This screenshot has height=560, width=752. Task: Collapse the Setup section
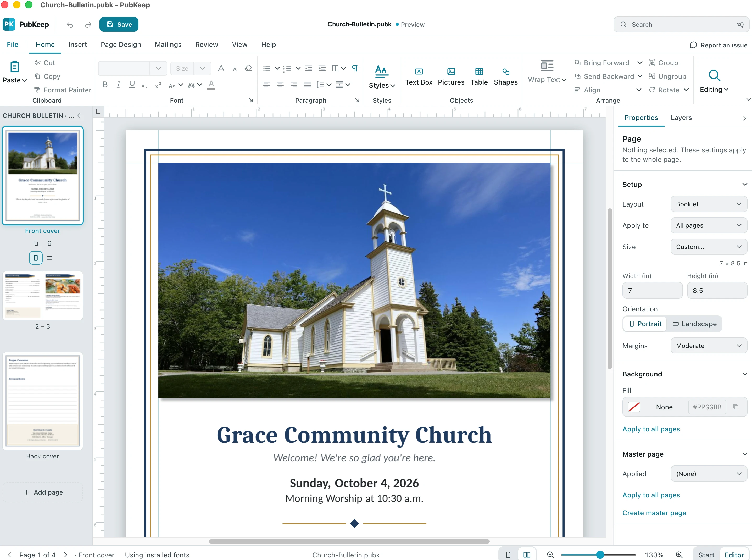(745, 184)
